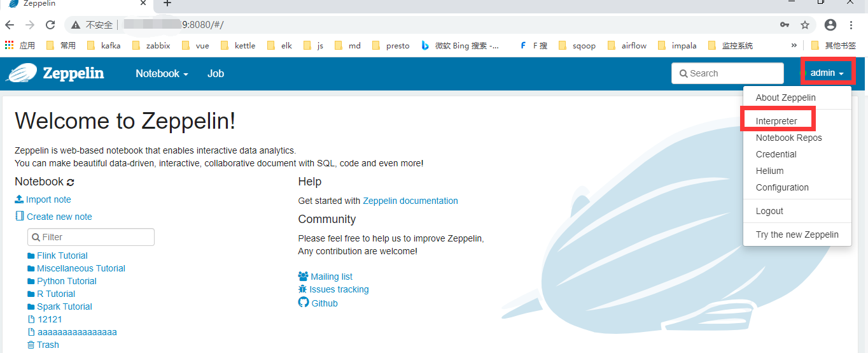Screen dimensions: 868x353
Task: Open Helium from admin menu
Action: (x=769, y=171)
